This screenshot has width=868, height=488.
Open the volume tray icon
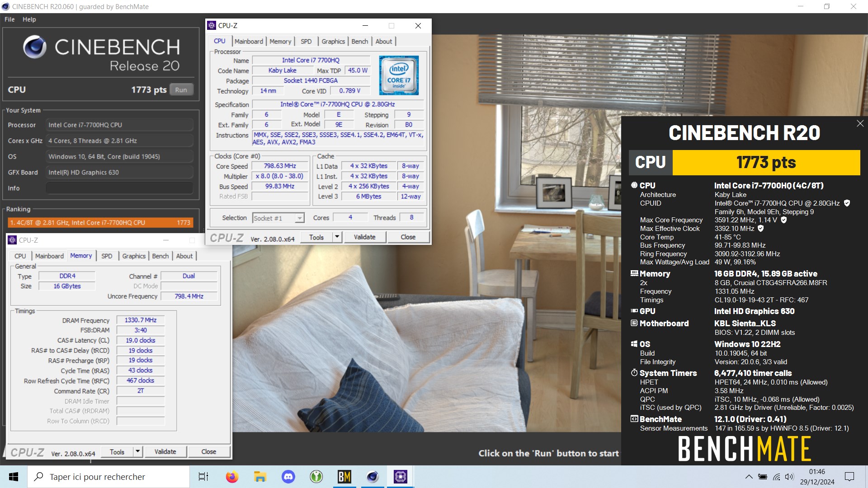point(789,477)
